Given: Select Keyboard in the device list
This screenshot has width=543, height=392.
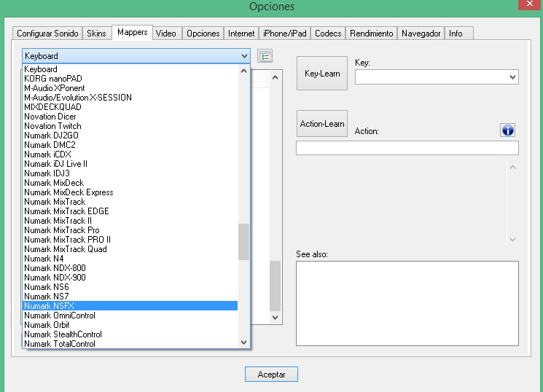Looking at the screenshot, I should pos(130,69).
